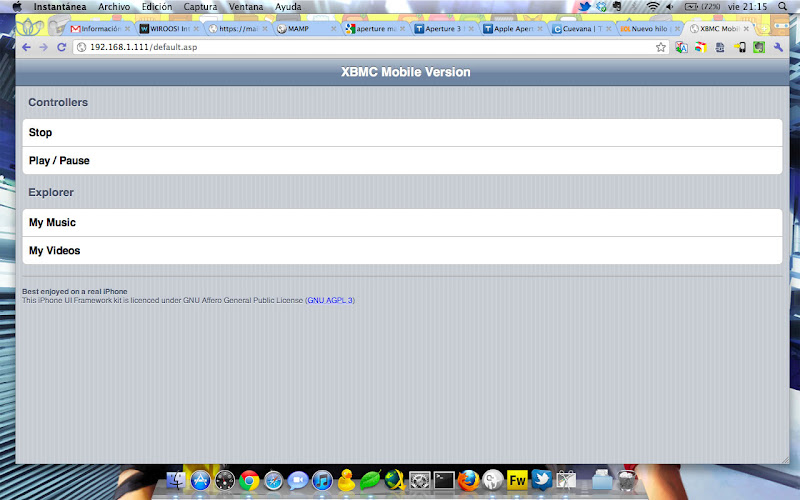
Task: Open Terminal from the Dock
Action: tap(444, 480)
